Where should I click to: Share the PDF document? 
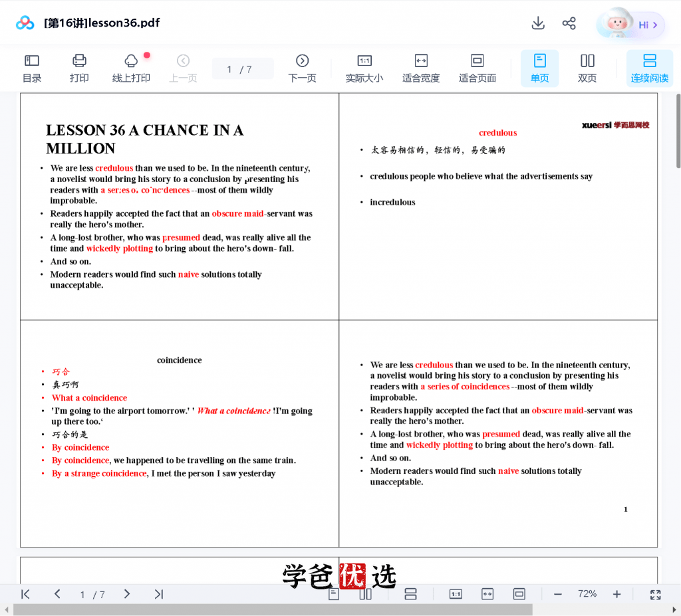tap(569, 23)
